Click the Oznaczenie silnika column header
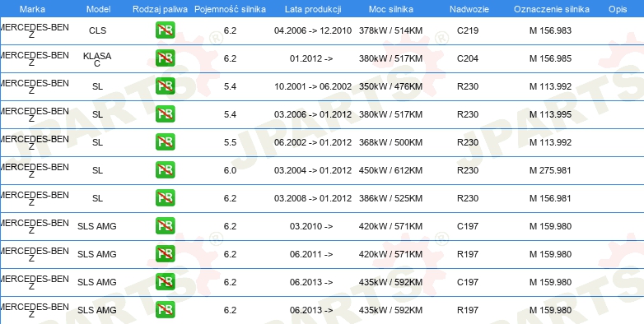Screen dimensions: 644x324 pos(552,9)
